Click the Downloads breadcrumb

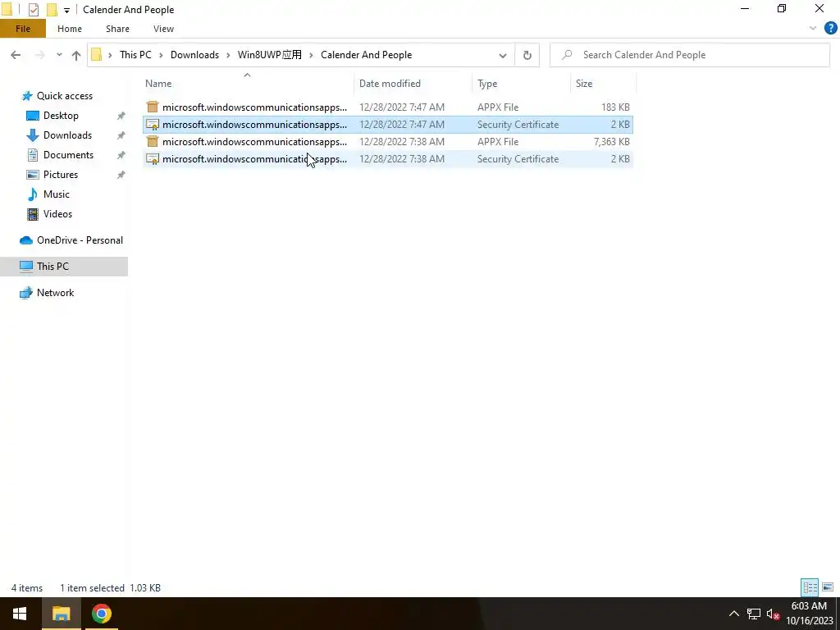tap(194, 55)
